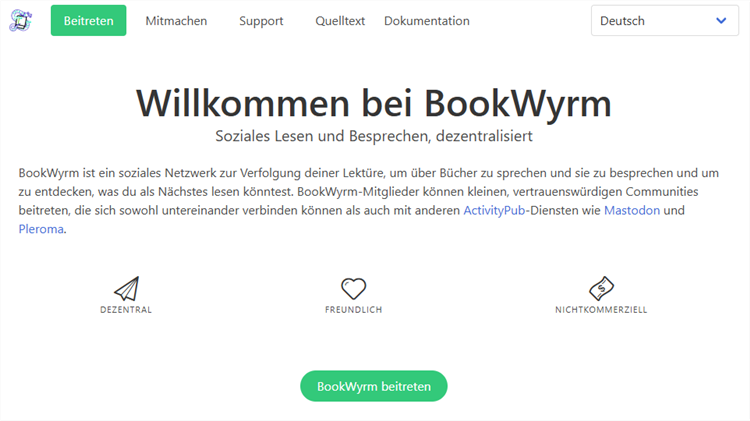Expand the Deutsch language dropdown
Viewport: 750px width, 421px height.
(665, 21)
